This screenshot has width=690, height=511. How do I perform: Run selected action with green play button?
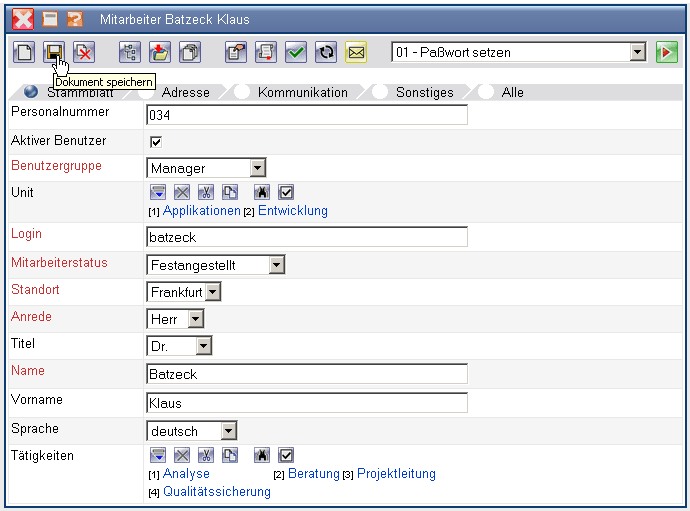pos(667,52)
